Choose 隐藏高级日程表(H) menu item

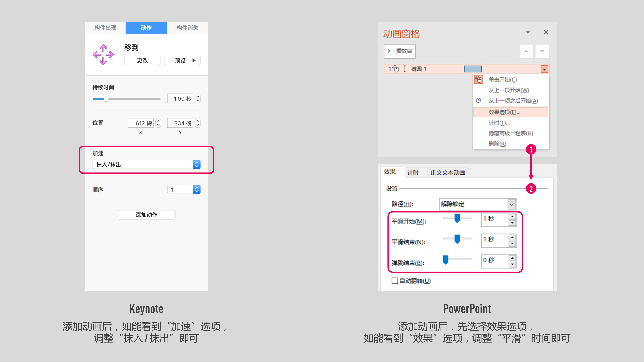coord(511,133)
